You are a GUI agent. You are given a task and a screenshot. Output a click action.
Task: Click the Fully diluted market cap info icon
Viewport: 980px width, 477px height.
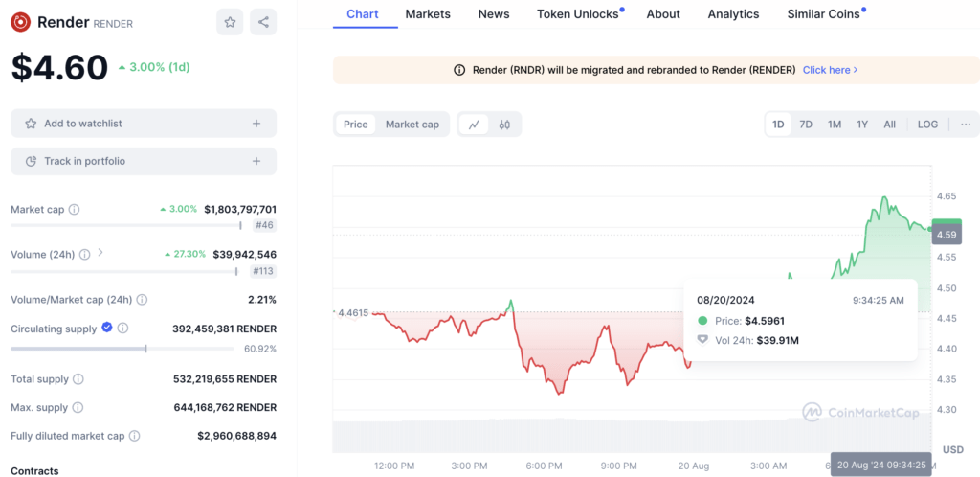135,436
